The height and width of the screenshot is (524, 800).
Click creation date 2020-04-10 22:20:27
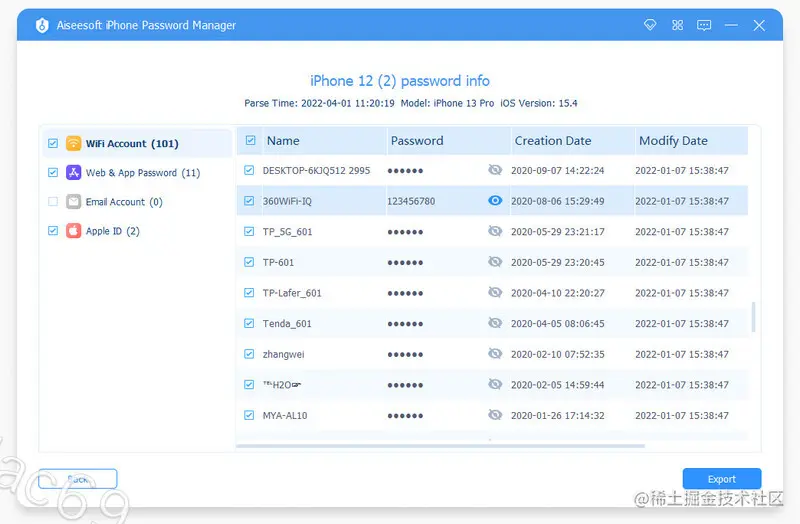(558, 293)
